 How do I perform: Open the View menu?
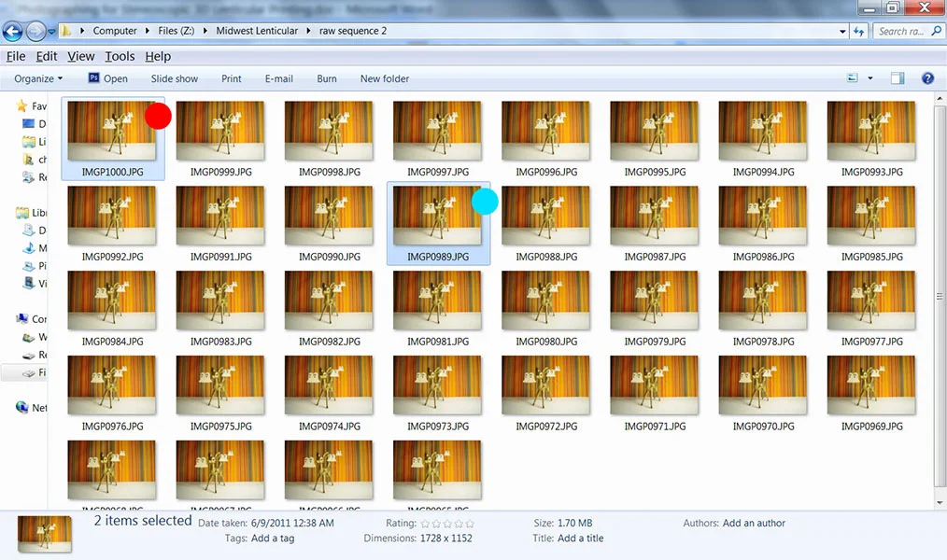point(80,56)
